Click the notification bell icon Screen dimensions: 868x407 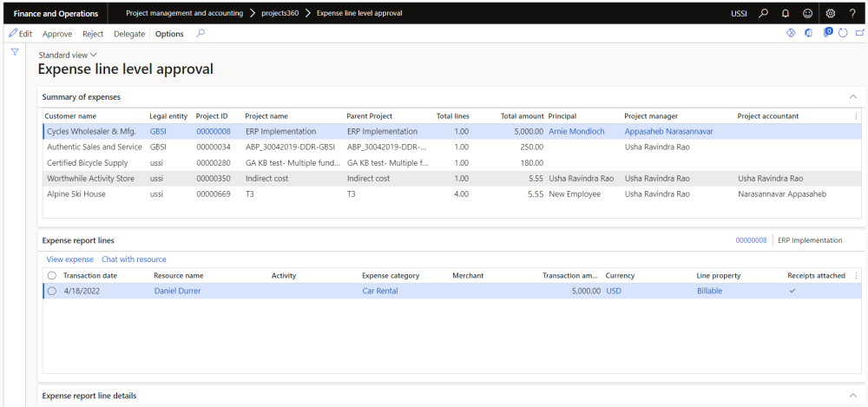tap(785, 13)
